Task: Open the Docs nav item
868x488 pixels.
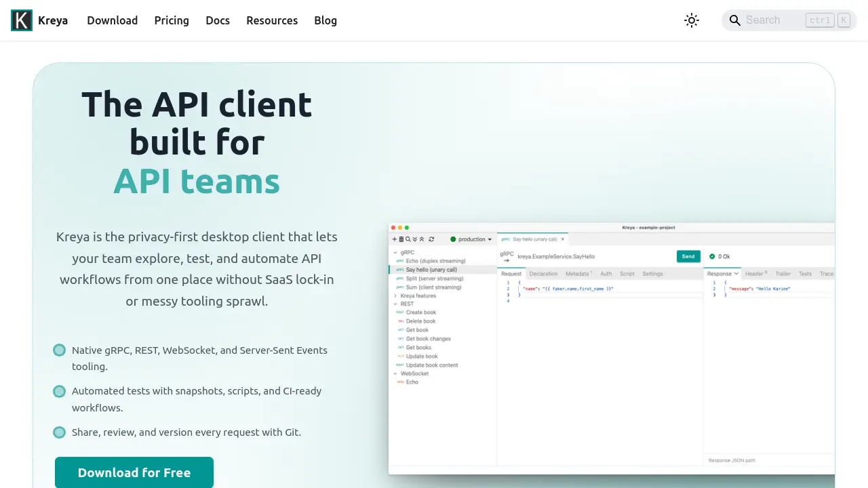Action: point(218,20)
